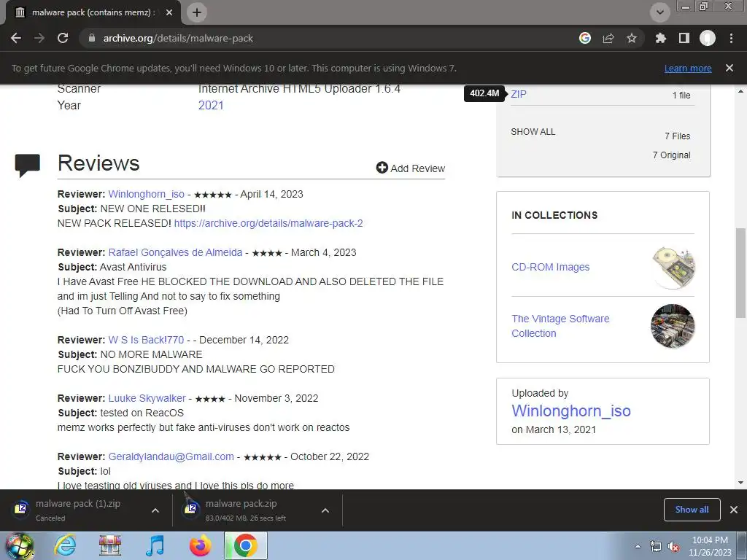Click the site lock icon
The width and height of the screenshot is (747, 560).
pos(92,38)
